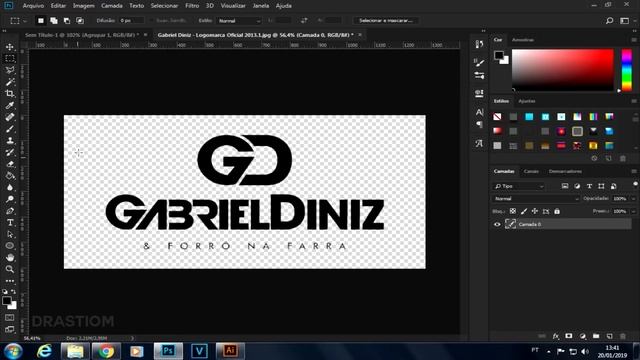
Task: Select the Eraser tool
Action: tap(10, 164)
